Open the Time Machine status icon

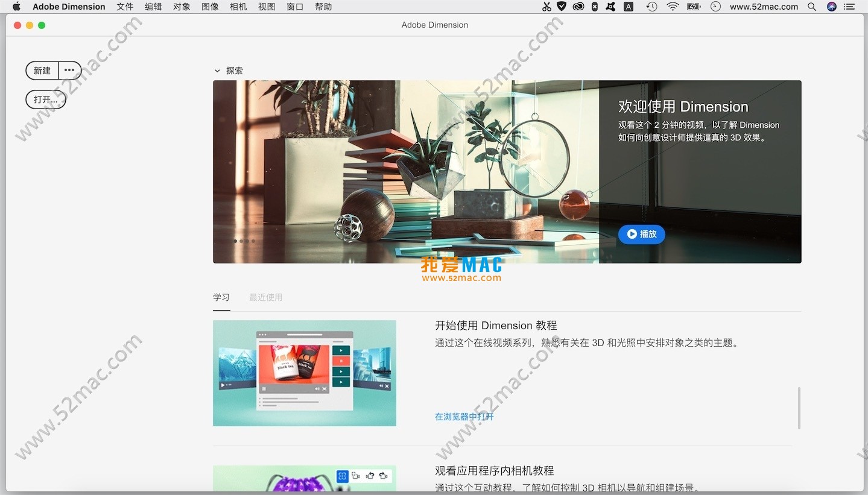tap(651, 7)
